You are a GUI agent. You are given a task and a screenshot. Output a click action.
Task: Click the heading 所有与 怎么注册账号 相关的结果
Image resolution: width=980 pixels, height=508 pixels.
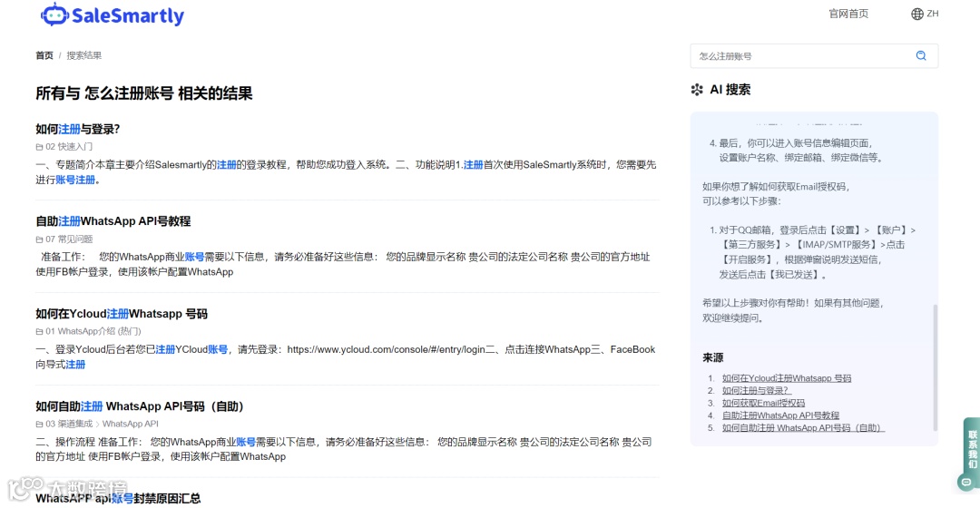143,93
